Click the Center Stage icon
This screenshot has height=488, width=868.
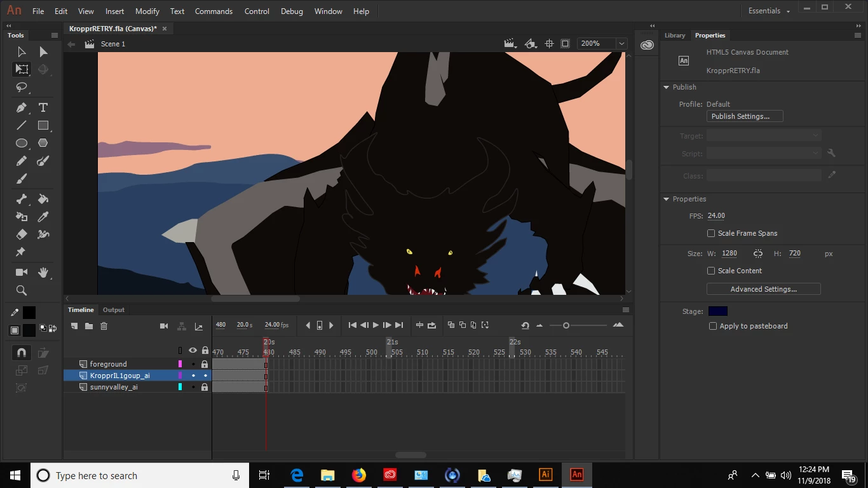point(550,44)
